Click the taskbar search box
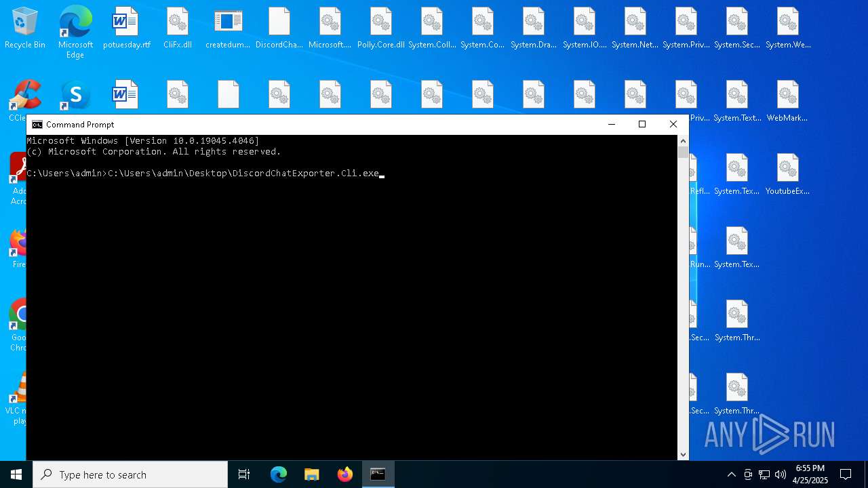The width and height of the screenshot is (868, 488). coord(130,474)
